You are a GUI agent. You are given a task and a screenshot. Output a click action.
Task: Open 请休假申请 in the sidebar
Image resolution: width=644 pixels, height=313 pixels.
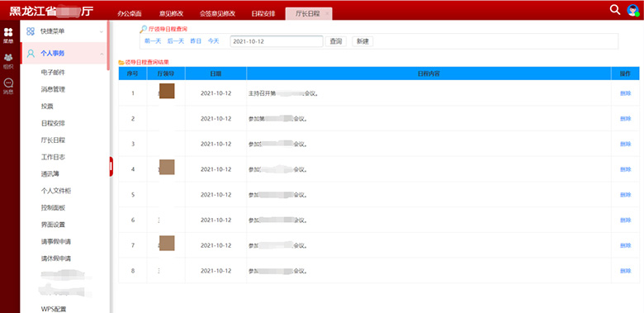coord(56,258)
